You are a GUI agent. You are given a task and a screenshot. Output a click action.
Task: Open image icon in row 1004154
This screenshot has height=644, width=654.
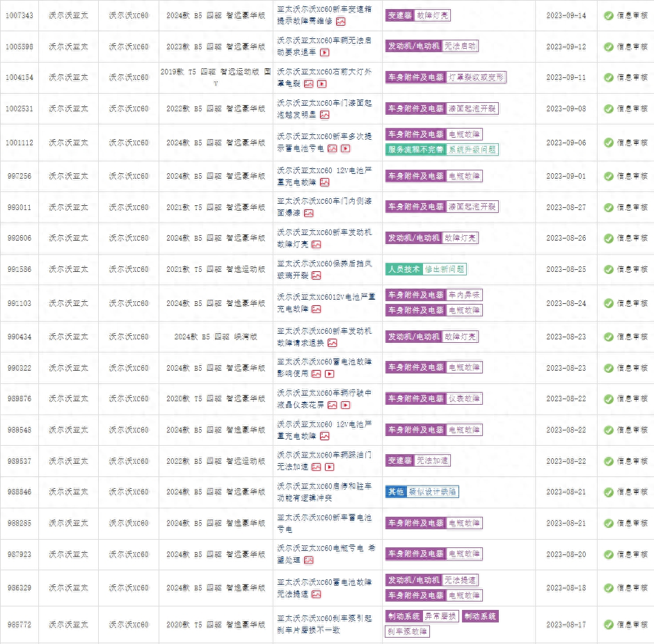tap(309, 83)
